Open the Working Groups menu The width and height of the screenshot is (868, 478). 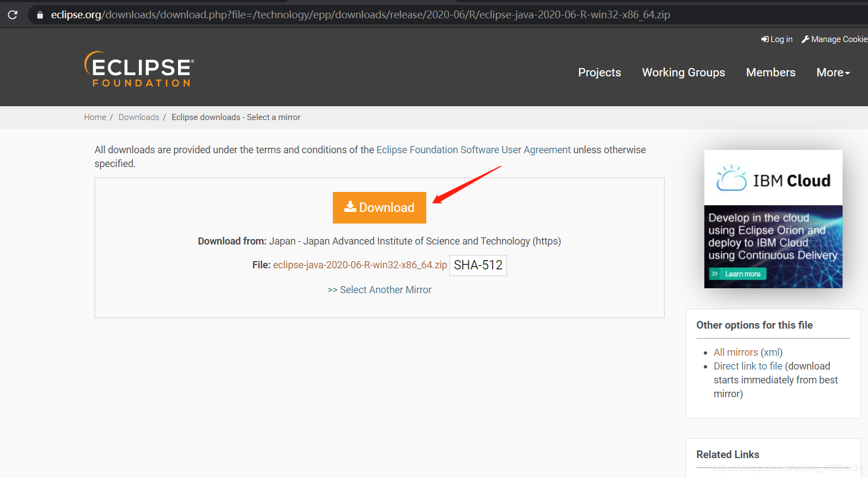(x=683, y=72)
